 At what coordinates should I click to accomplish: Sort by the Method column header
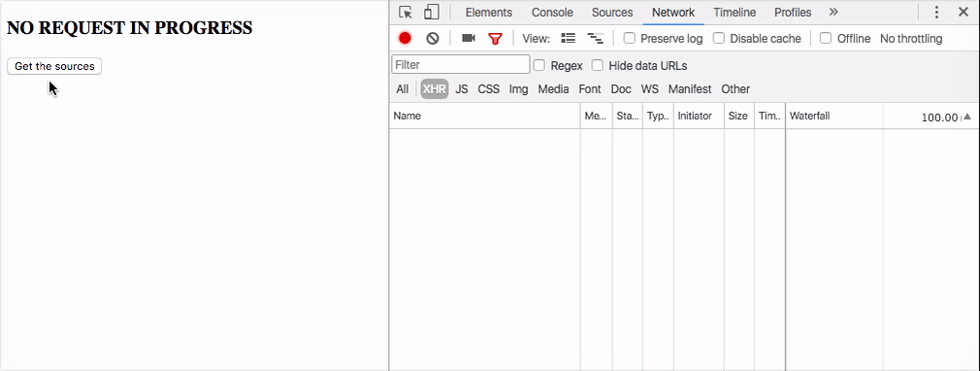click(597, 117)
